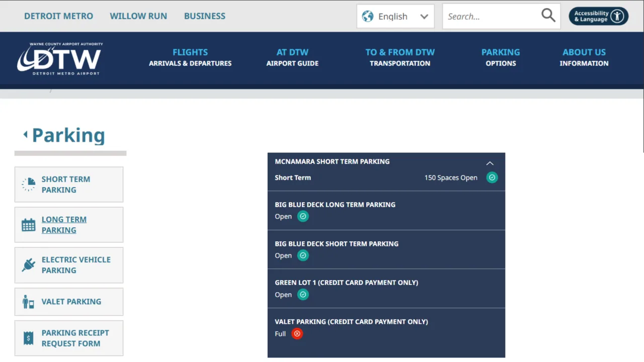Viewport: 644px width, 362px height.
Task: Click the Long Term Parking calendar icon
Action: 29,225
